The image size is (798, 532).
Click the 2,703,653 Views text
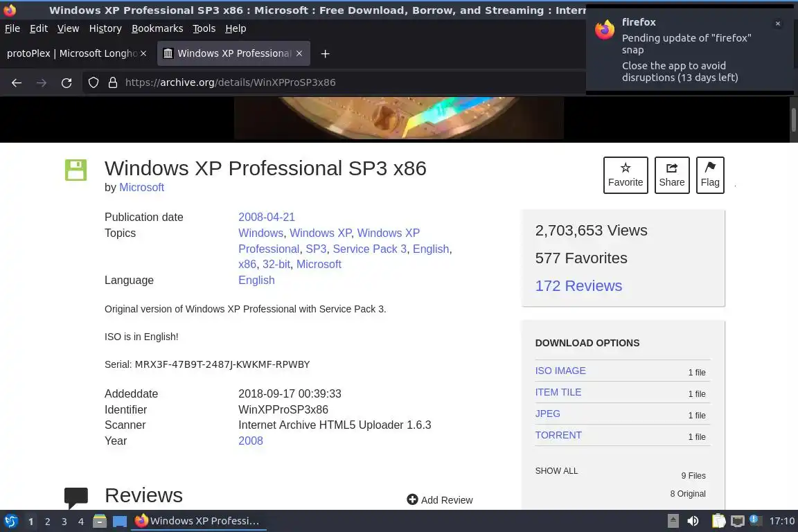(x=591, y=231)
